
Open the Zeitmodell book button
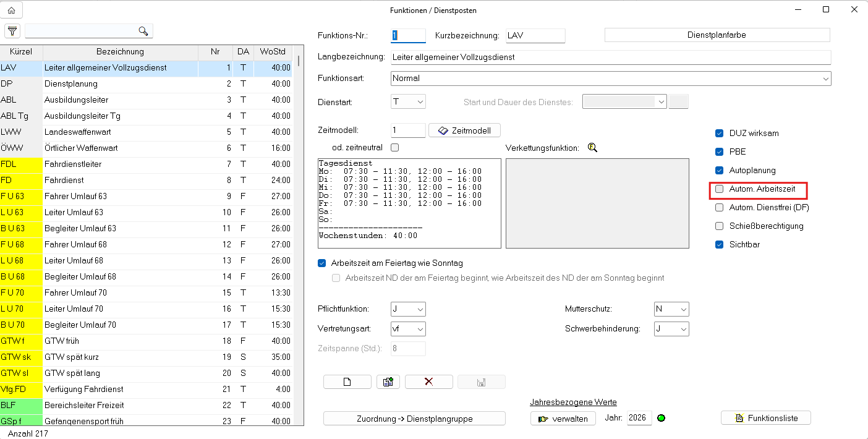coord(464,130)
